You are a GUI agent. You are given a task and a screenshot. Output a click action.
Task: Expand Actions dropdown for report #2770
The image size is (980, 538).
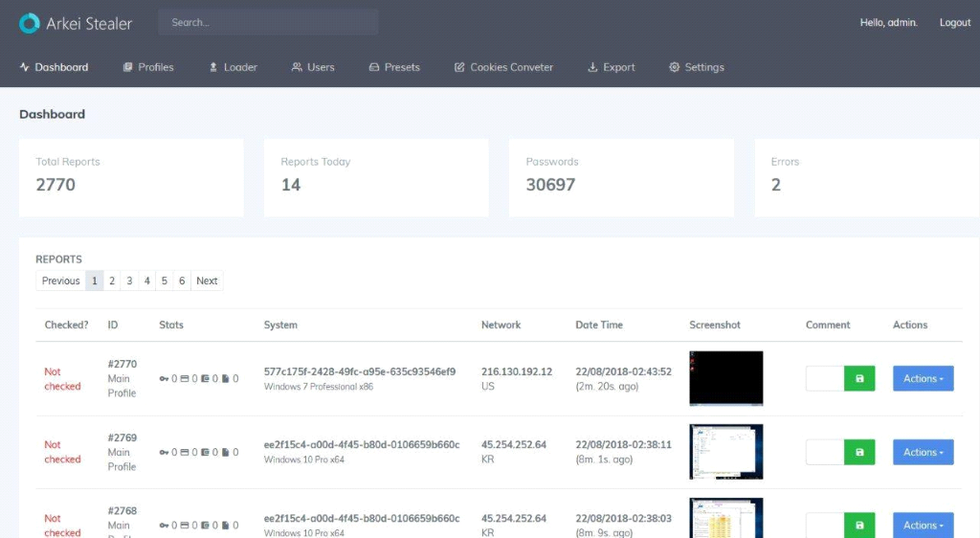[923, 378]
